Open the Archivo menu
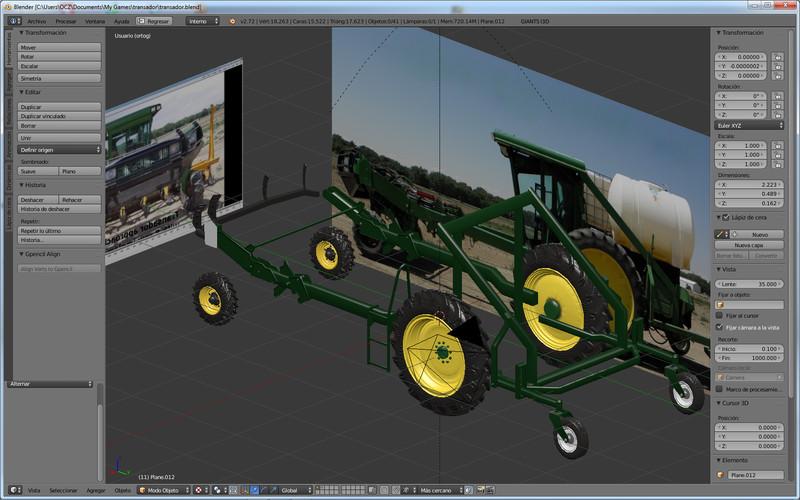Image resolution: width=800 pixels, height=500 pixels. click(x=36, y=20)
